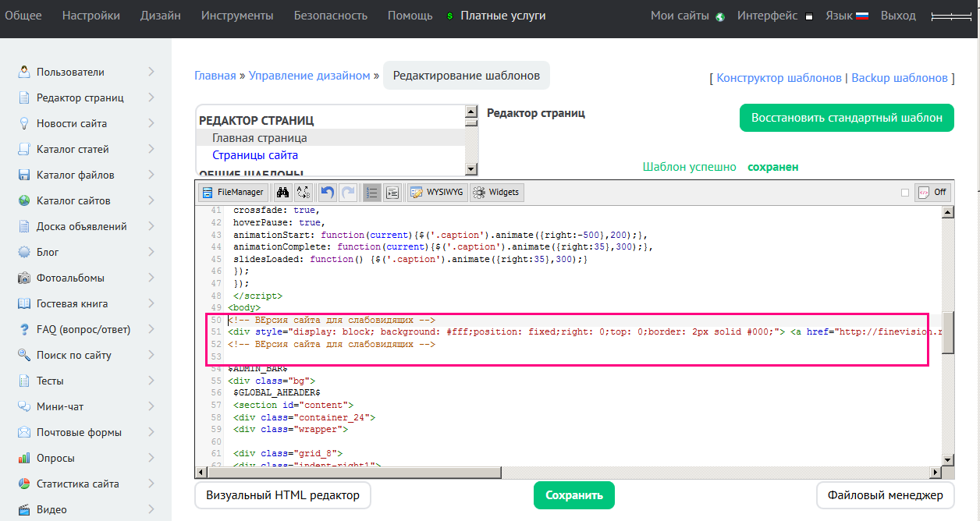Image resolution: width=980 pixels, height=521 pixels.
Task: Click the Каталог статей icon
Action: tap(24, 149)
